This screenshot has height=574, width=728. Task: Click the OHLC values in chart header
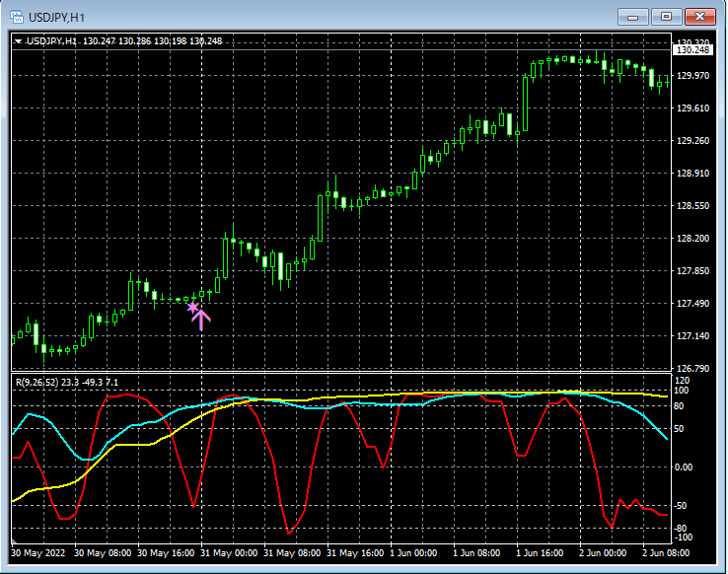[153, 41]
